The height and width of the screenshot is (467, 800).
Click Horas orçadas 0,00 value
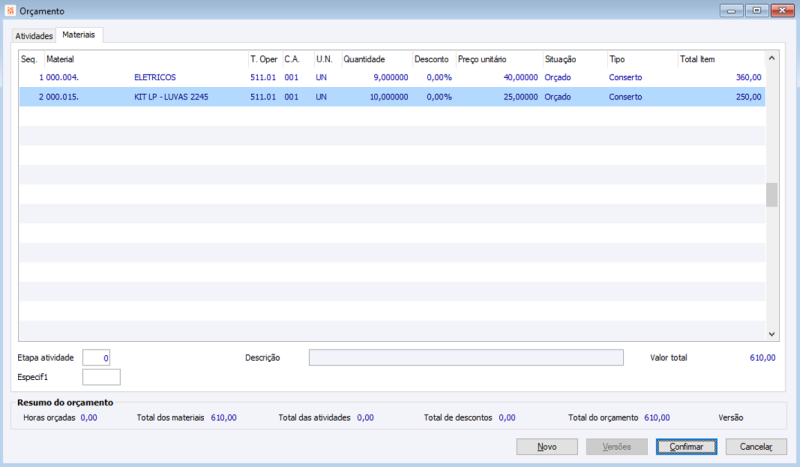coord(89,417)
